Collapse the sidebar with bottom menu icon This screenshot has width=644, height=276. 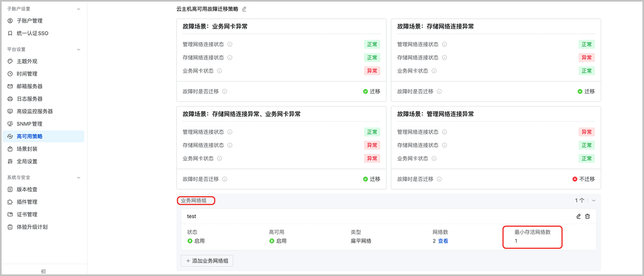[43, 271]
